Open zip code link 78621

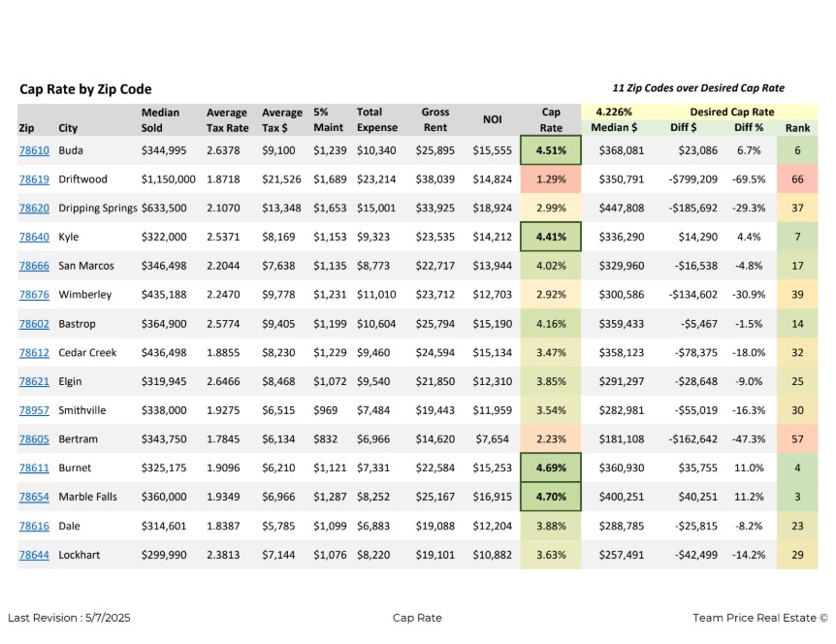pos(34,381)
